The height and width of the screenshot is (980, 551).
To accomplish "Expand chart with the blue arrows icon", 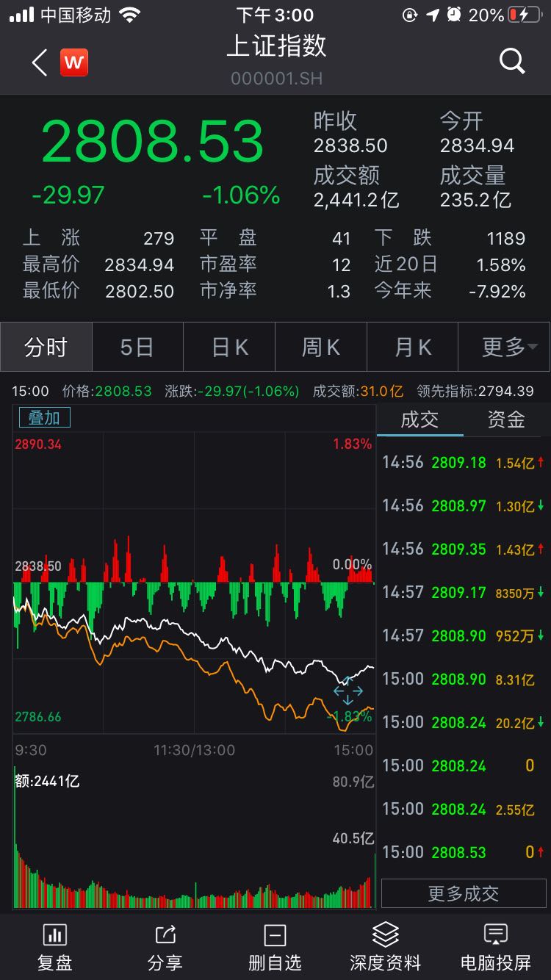I will pos(347,691).
